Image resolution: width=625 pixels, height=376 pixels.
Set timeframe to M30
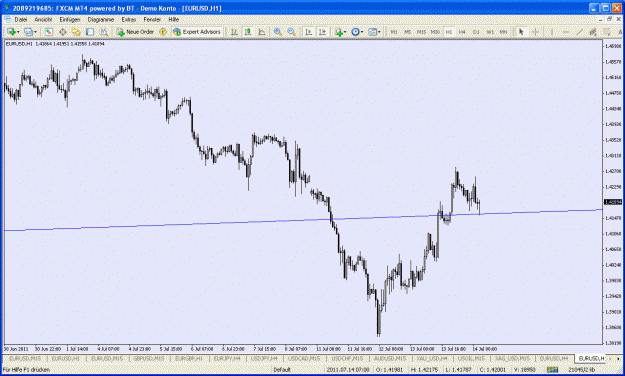pyautogui.click(x=435, y=32)
